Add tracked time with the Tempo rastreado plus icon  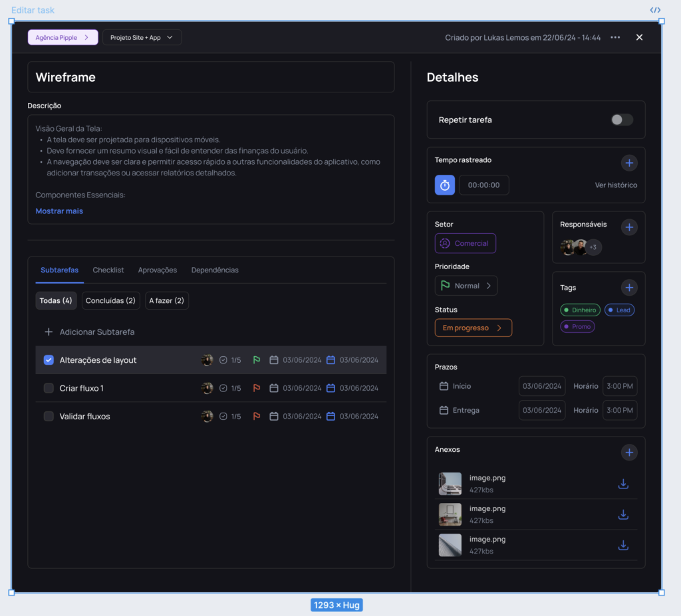629,162
